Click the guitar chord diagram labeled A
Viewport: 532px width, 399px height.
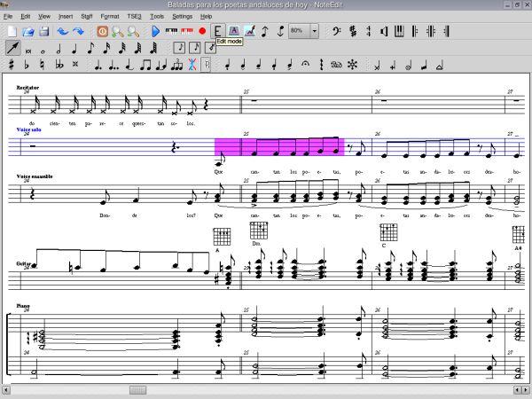coord(222,237)
